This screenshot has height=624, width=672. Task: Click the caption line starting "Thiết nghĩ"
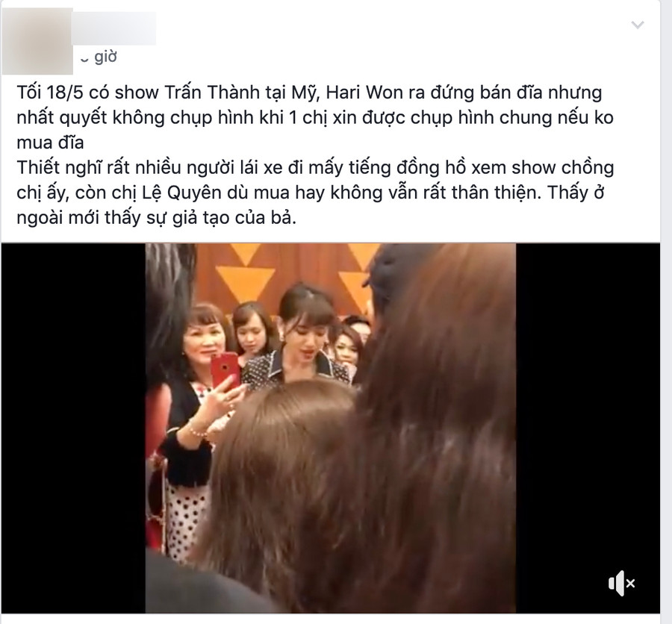315,168
